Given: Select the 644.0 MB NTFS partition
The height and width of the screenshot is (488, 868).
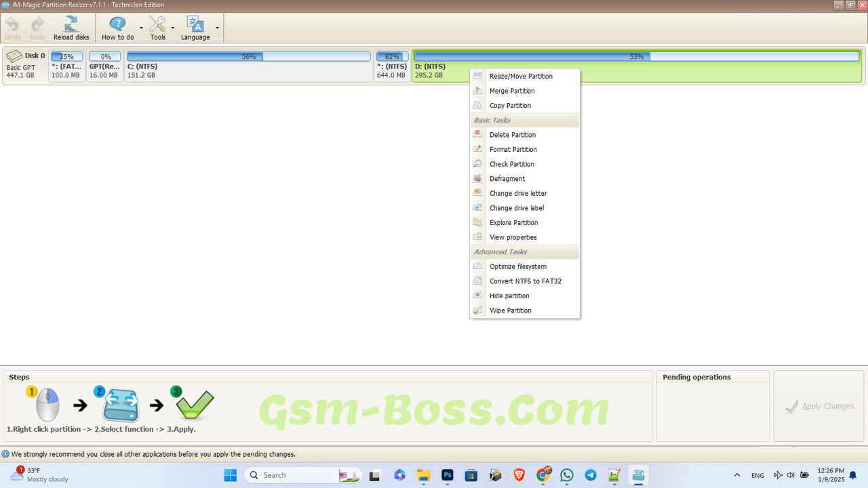Looking at the screenshot, I should (392, 66).
